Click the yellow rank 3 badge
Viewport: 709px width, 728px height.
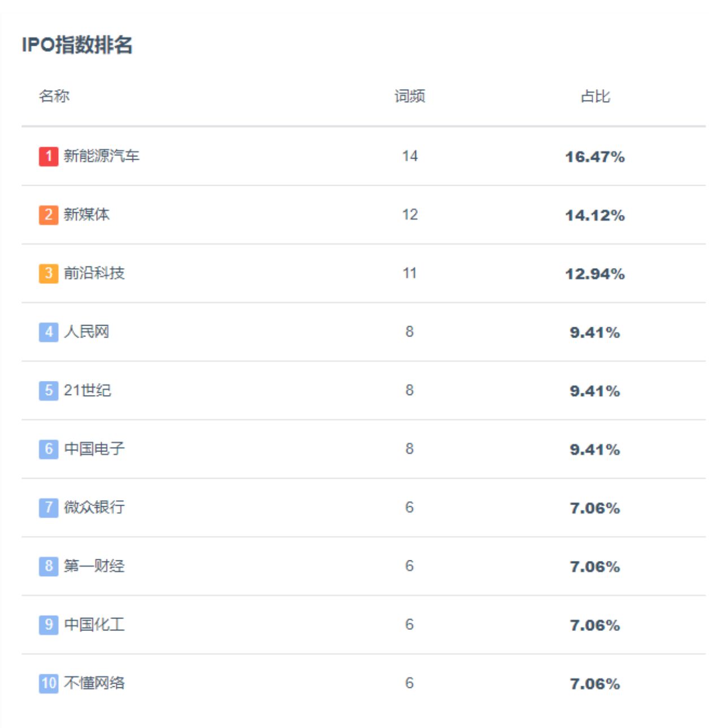(49, 274)
